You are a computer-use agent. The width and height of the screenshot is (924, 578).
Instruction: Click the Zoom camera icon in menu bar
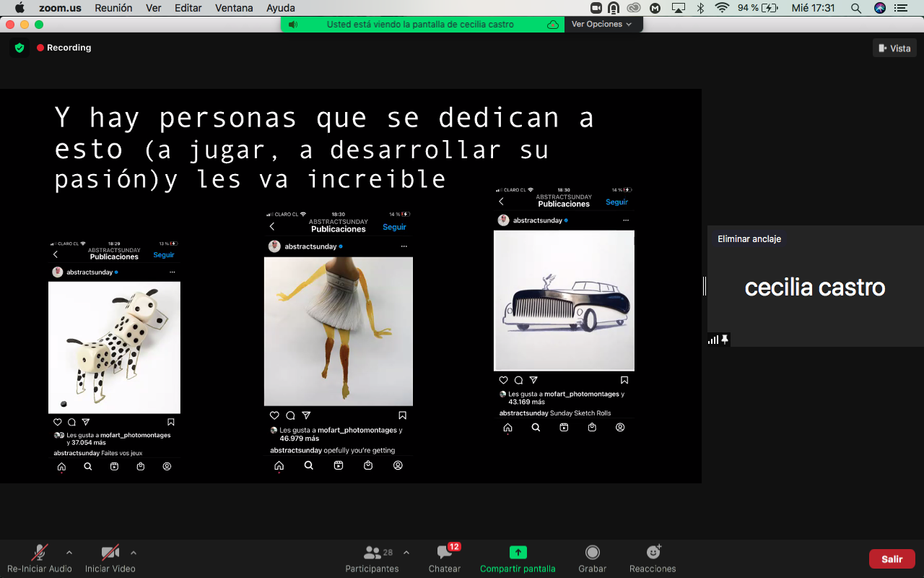(596, 8)
